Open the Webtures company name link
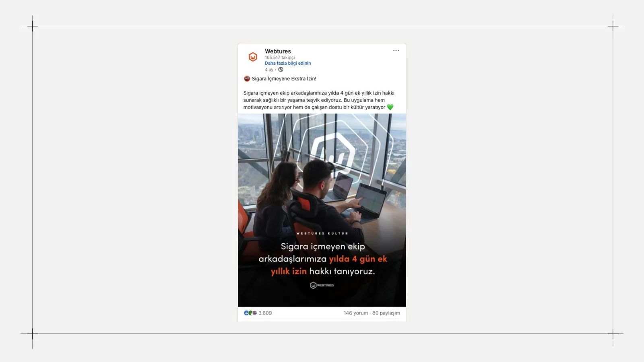 click(x=278, y=51)
